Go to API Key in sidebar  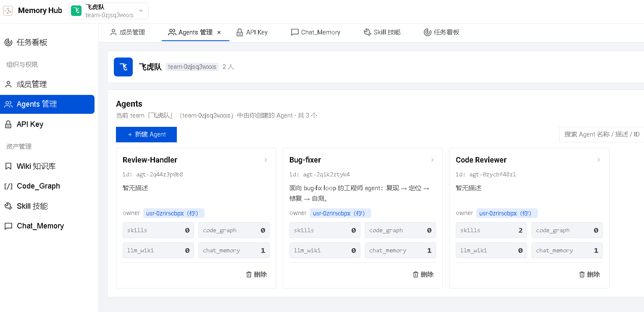tap(47, 124)
